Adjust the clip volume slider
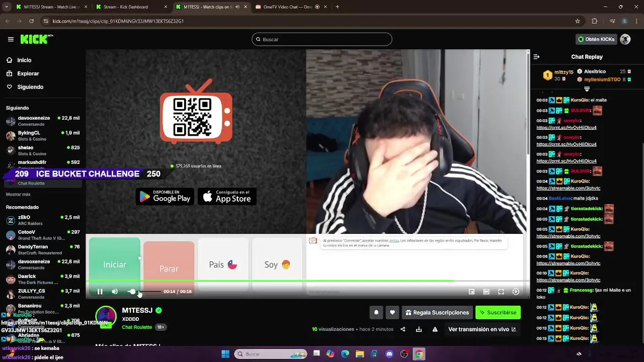Image resolution: width=644 pixels, height=362 pixels. pyautogui.click(x=144, y=292)
